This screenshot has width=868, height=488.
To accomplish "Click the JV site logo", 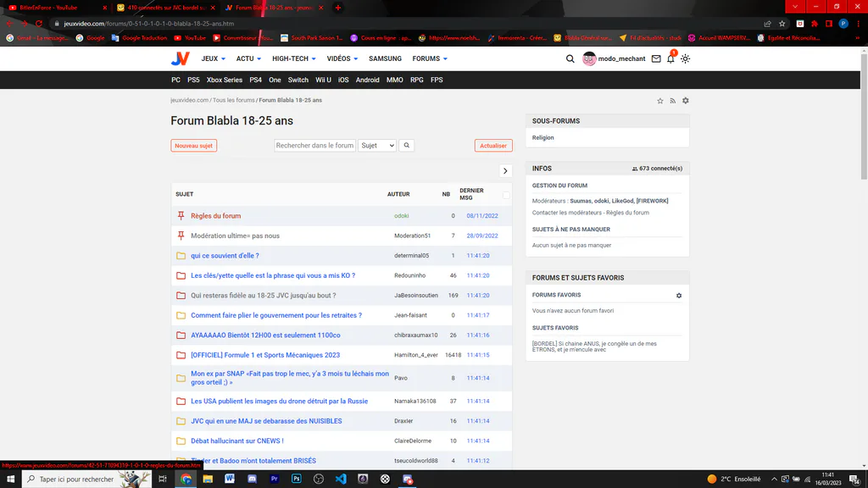I will click(180, 58).
